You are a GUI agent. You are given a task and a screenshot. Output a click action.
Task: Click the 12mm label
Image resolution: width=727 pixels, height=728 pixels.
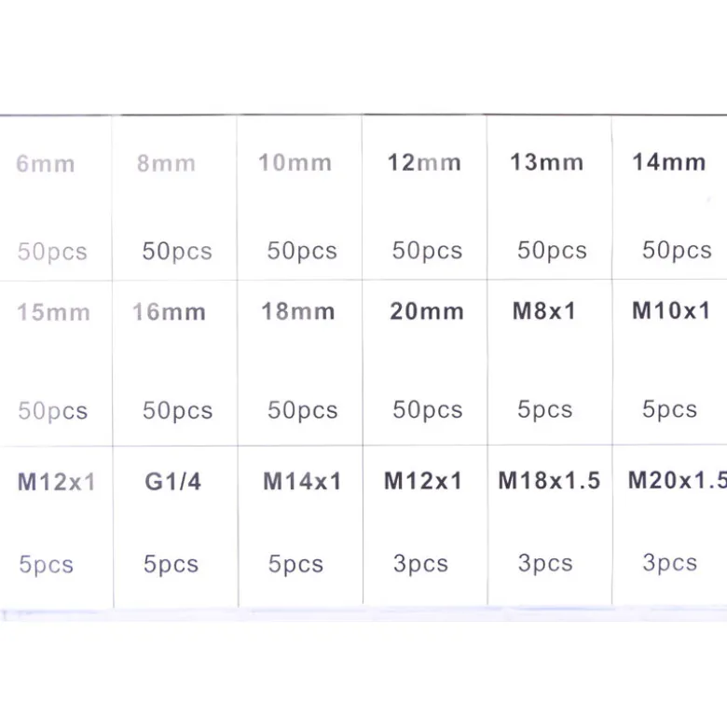pyautogui.click(x=424, y=162)
